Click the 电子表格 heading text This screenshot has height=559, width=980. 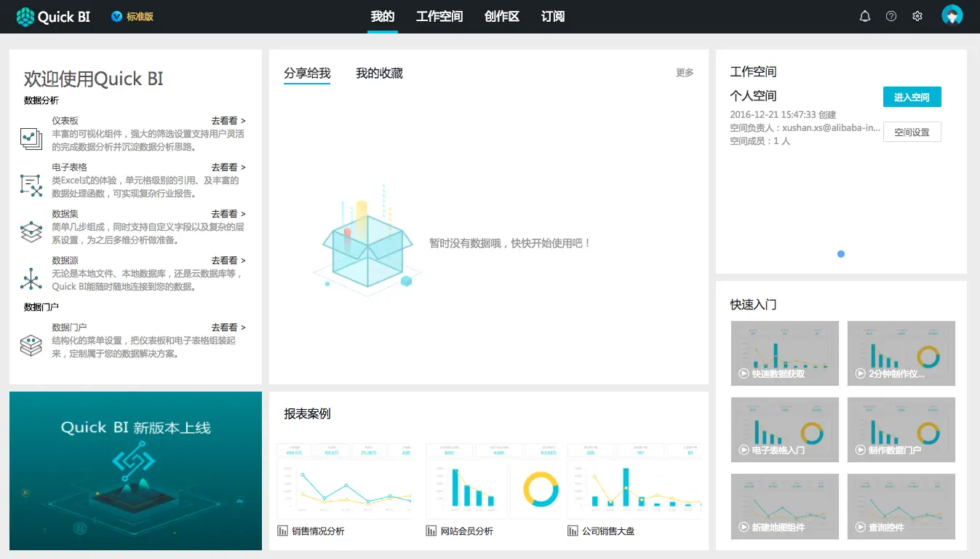69,167
